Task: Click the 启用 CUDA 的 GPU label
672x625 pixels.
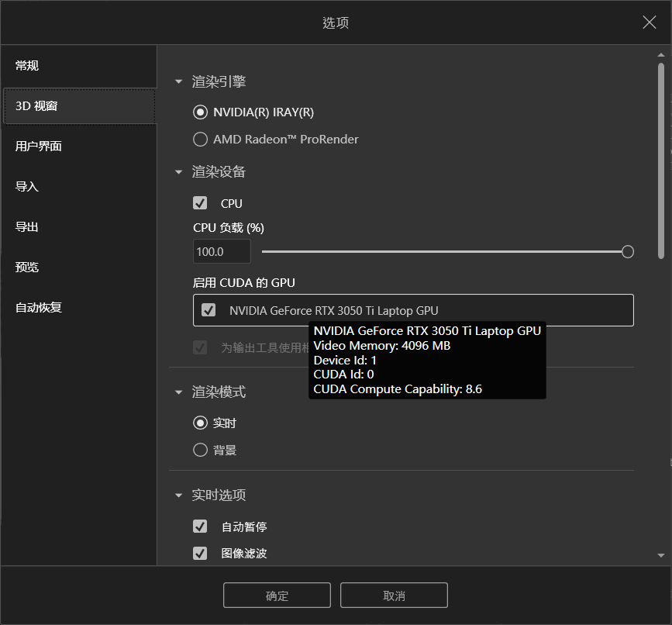Action: pos(244,283)
